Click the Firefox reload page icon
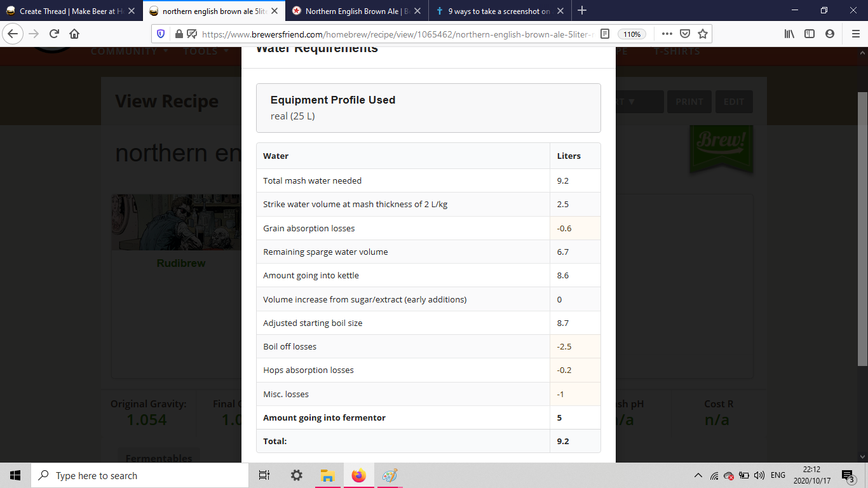 (x=55, y=34)
